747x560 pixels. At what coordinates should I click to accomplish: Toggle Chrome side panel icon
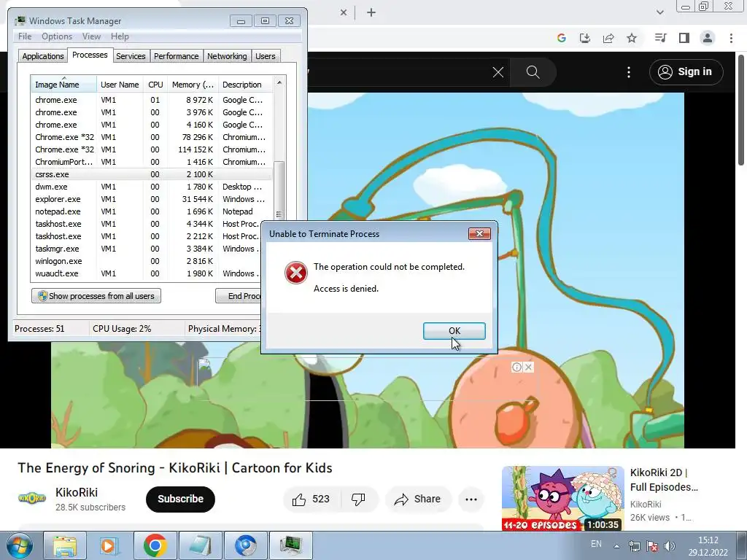(x=684, y=38)
